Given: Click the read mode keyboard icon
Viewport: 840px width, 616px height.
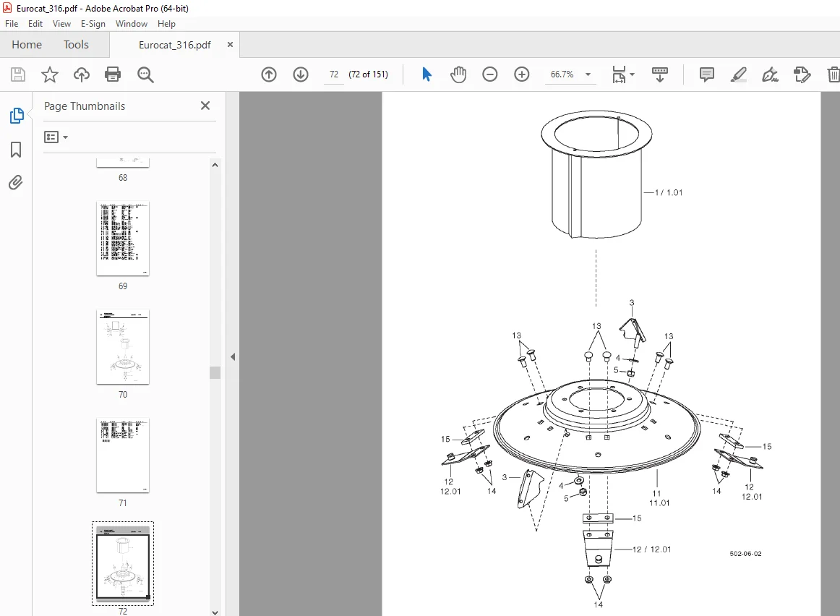Looking at the screenshot, I should click(659, 74).
